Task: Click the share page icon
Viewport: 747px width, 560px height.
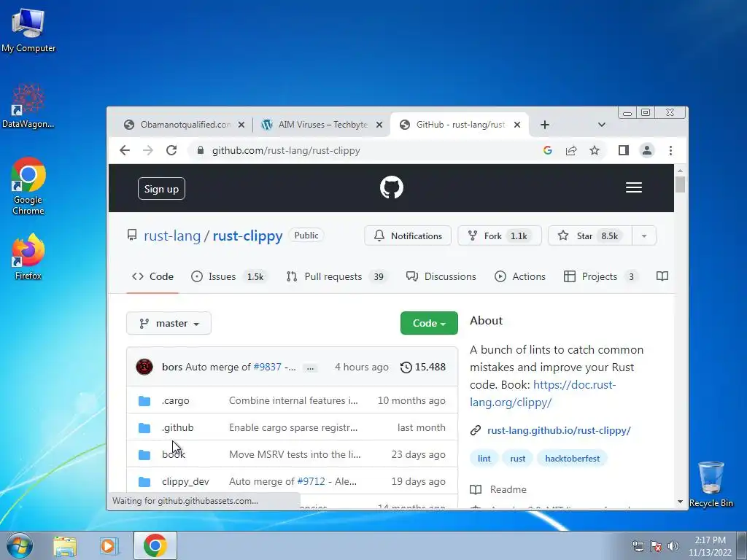Action: tap(571, 150)
